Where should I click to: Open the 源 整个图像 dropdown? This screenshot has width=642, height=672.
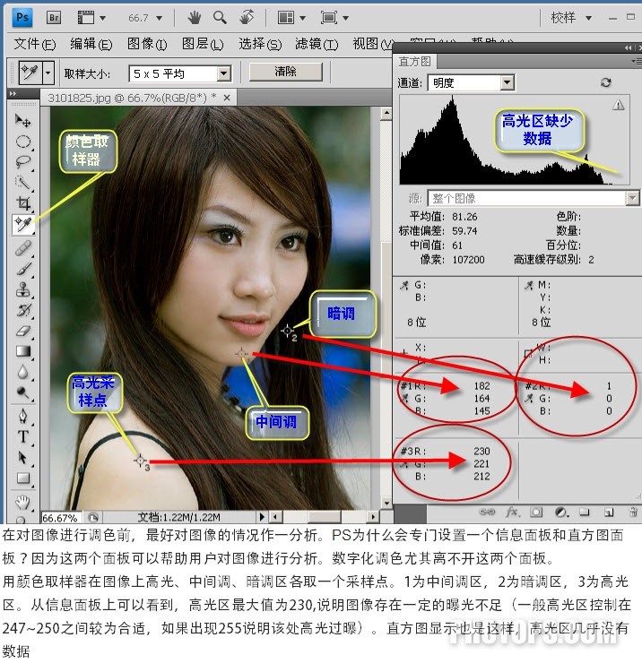tap(534, 198)
